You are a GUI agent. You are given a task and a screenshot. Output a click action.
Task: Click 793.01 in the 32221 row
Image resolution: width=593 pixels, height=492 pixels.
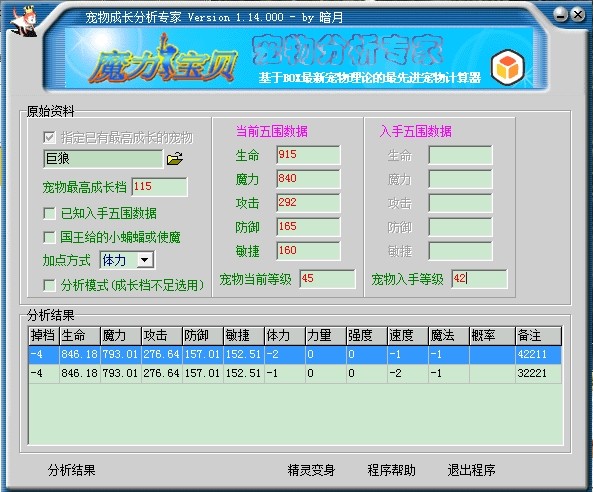[x=121, y=374]
